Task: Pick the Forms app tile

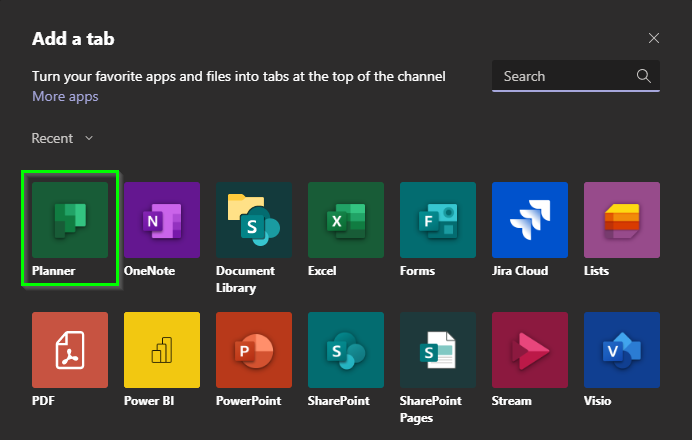Action: tap(438, 220)
